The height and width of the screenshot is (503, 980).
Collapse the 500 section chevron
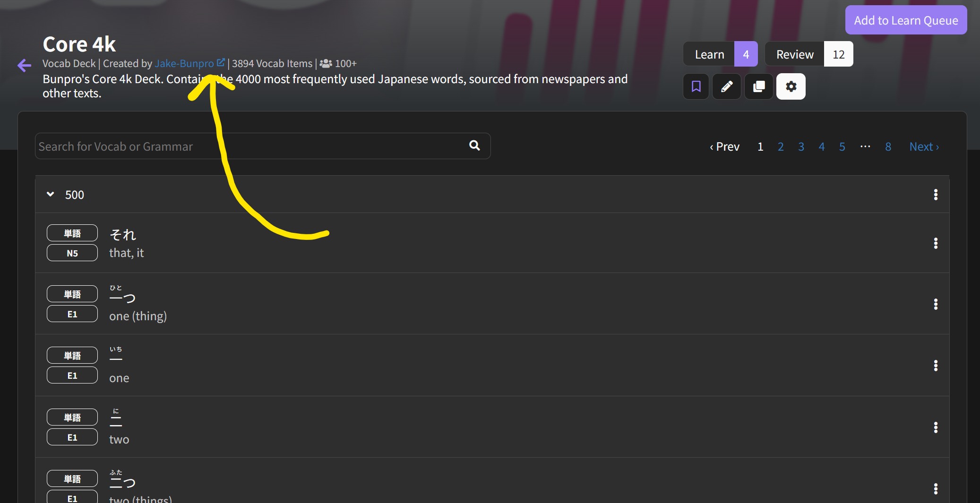pyautogui.click(x=50, y=194)
